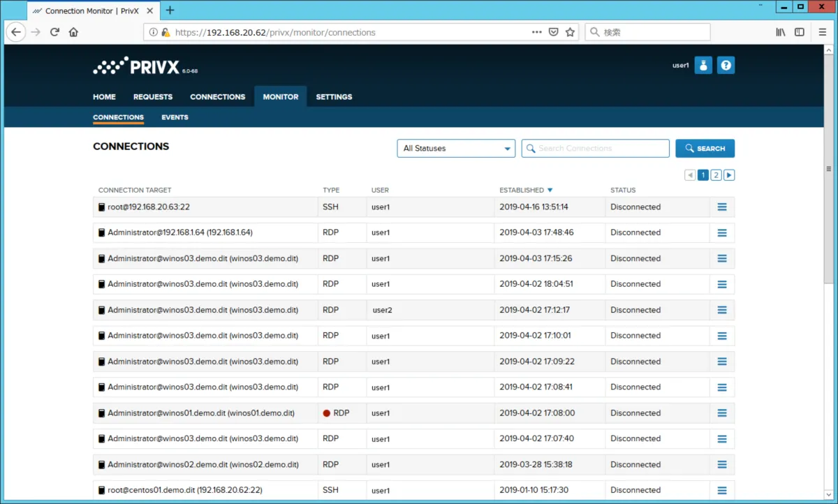Image resolution: width=838 pixels, height=504 pixels.
Task: Go to the Requests navigation tab
Action: tap(152, 97)
